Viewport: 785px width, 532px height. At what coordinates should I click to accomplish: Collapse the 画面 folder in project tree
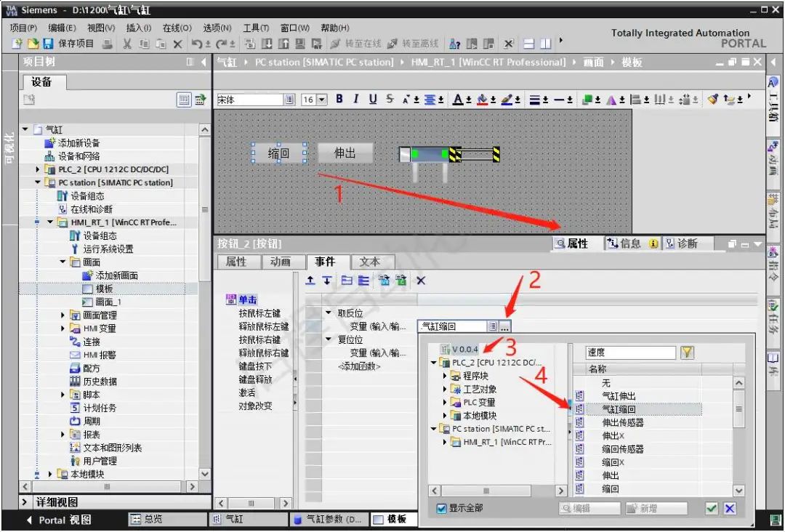point(63,262)
